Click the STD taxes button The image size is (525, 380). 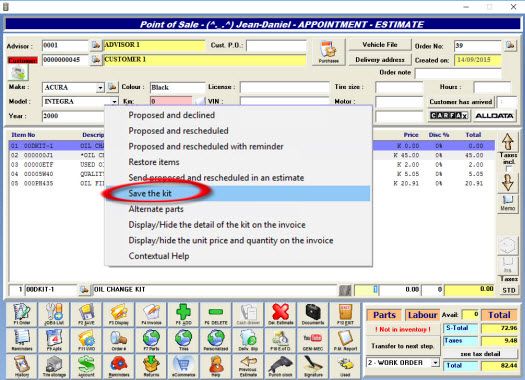(x=509, y=290)
